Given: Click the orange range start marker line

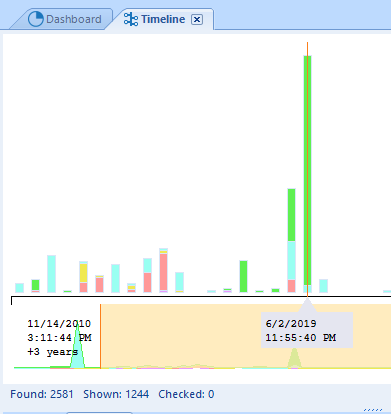Looking at the screenshot, I should coord(100,336).
